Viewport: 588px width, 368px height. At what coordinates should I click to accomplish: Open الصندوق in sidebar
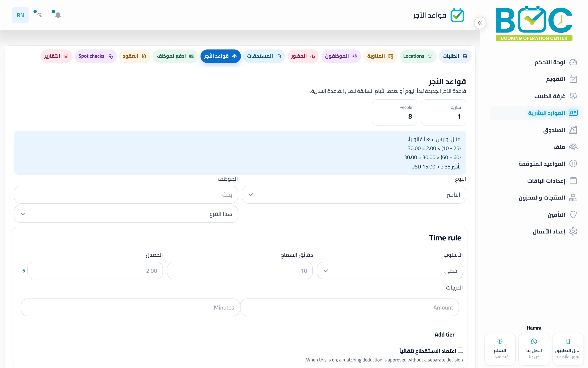[537, 130]
